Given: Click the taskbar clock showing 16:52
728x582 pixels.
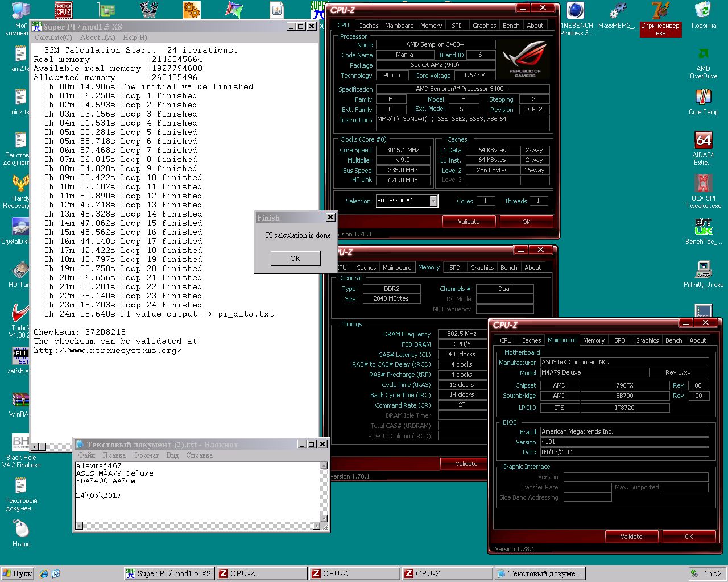Looking at the screenshot, I should pos(712,573).
